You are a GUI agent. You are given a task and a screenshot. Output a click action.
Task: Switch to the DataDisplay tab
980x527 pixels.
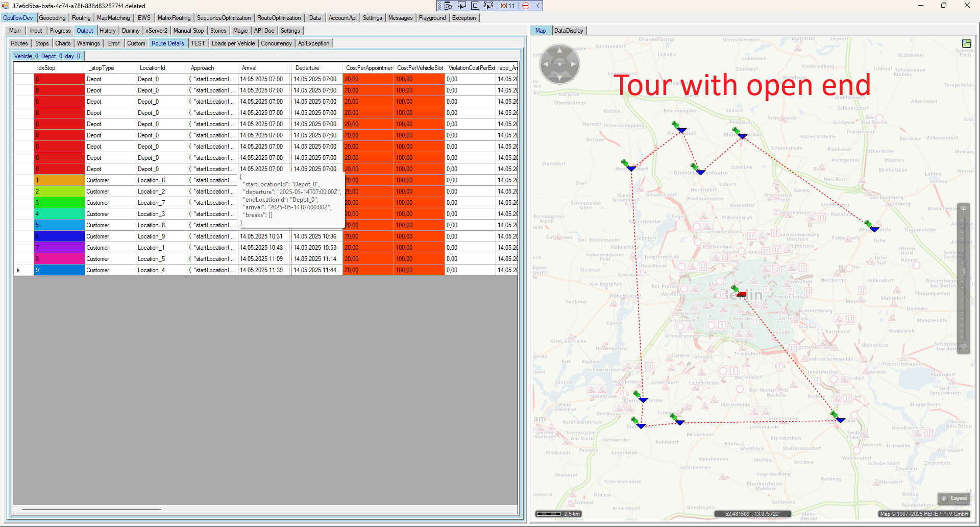click(569, 31)
